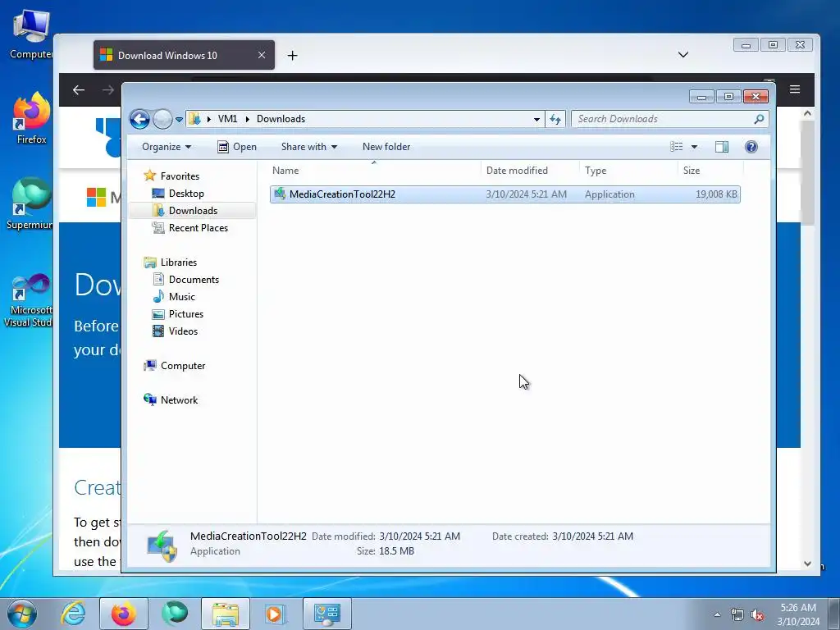The width and height of the screenshot is (840, 630).
Task: Launch Internet Explorer from taskbar
Action: (73, 614)
